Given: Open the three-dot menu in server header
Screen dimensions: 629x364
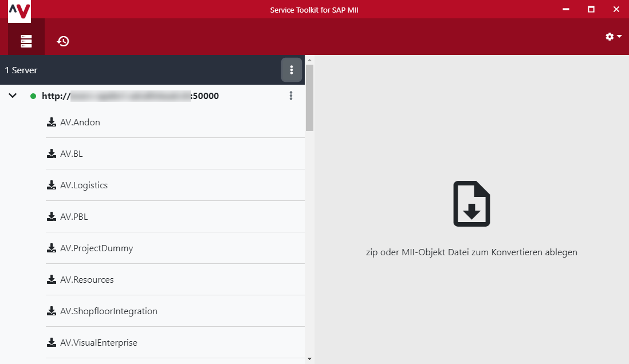Looking at the screenshot, I should (292, 70).
